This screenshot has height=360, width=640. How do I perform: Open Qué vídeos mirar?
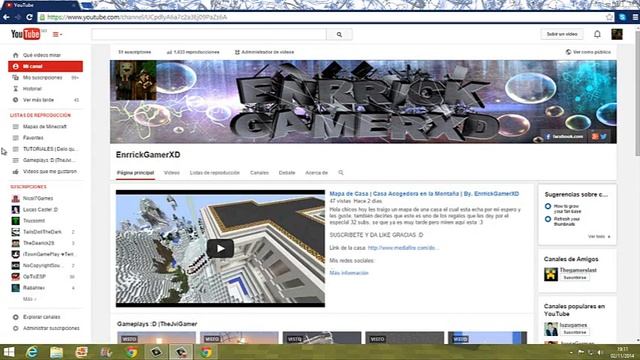tap(42, 55)
